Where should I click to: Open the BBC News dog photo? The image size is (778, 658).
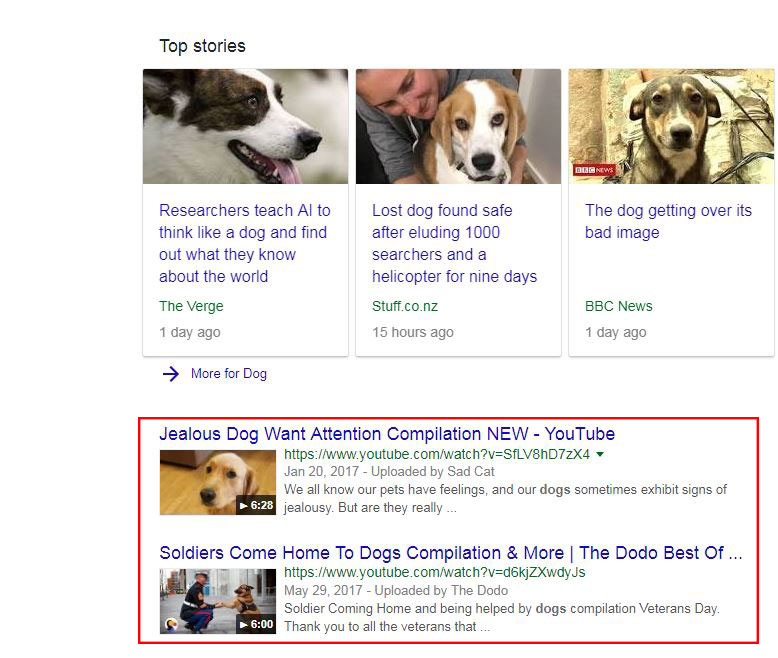[671, 126]
